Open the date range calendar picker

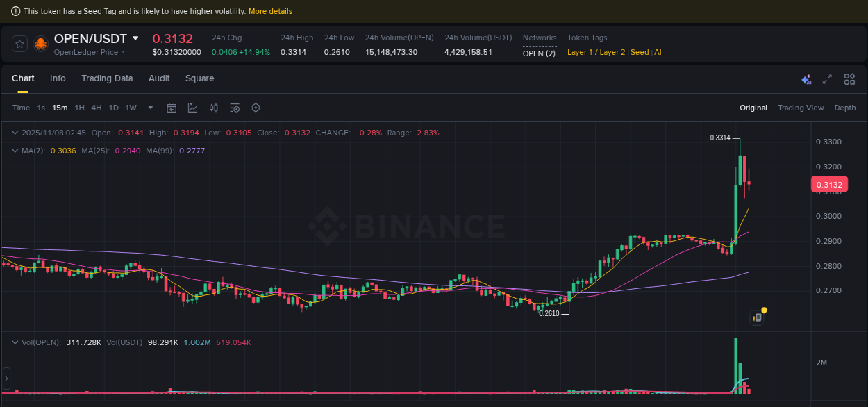click(172, 108)
